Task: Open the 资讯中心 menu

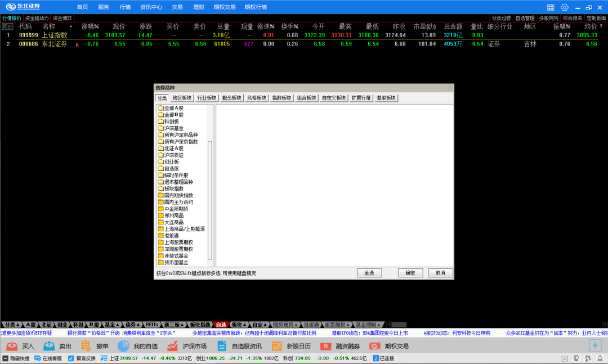Action: click(151, 7)
